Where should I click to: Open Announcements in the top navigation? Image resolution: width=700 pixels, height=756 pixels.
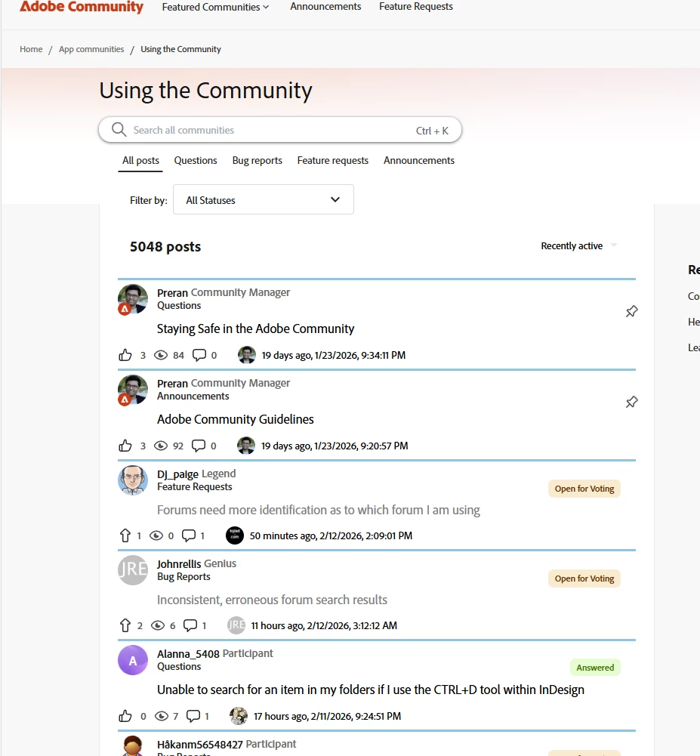point(325,7)
